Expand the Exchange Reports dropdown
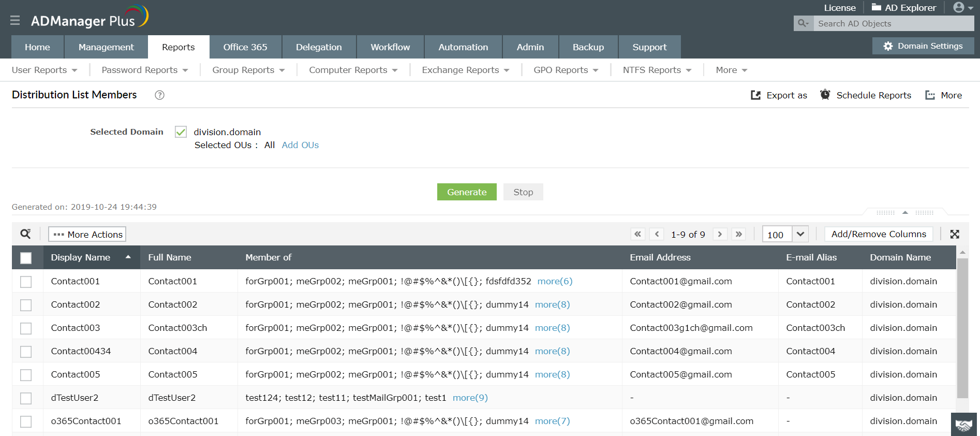Viewport: 980px width, 436px height. click(x=466, y=70)
